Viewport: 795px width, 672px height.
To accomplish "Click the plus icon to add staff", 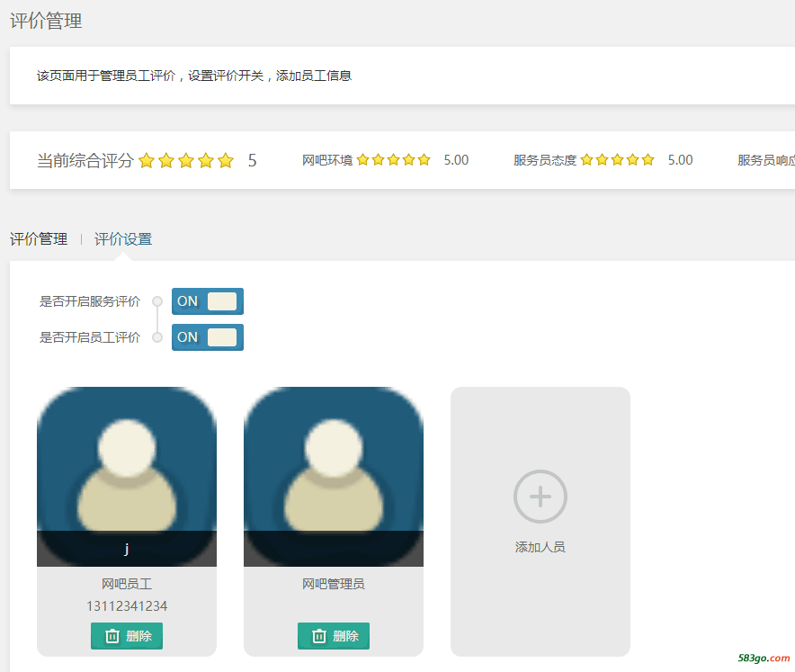I will tap(540, 497).
